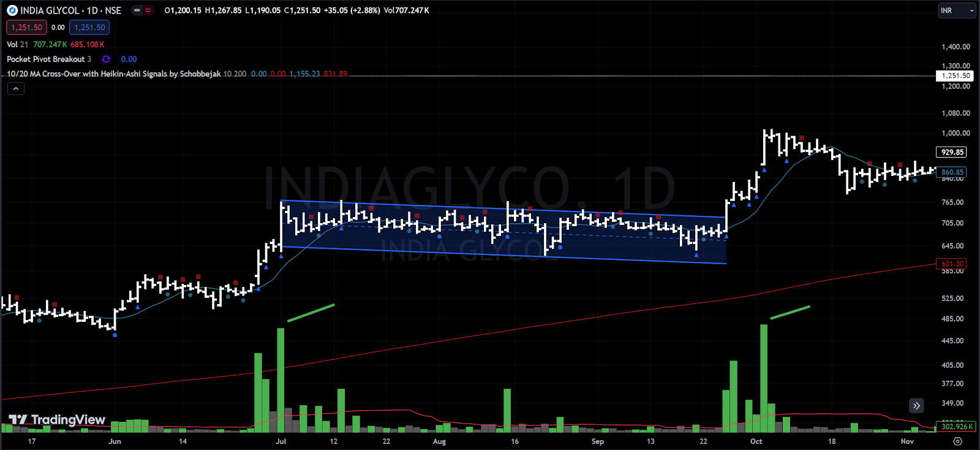
Task: Click the 1,400.00 price scale label
Action: 956,47
